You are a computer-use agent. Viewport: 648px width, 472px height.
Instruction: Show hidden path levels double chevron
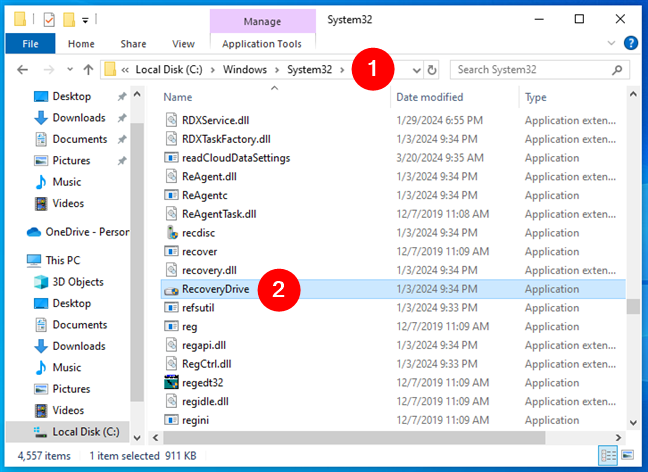point(125,70)
